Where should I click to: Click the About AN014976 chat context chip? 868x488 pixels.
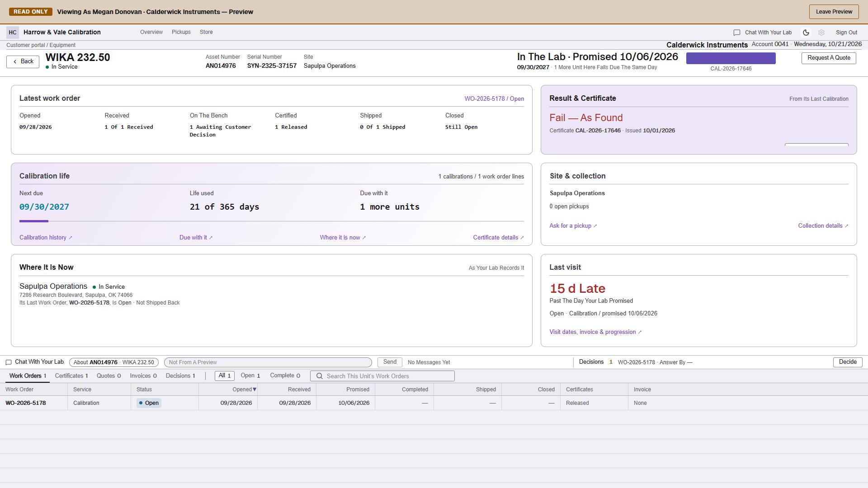tap(114, 362)
